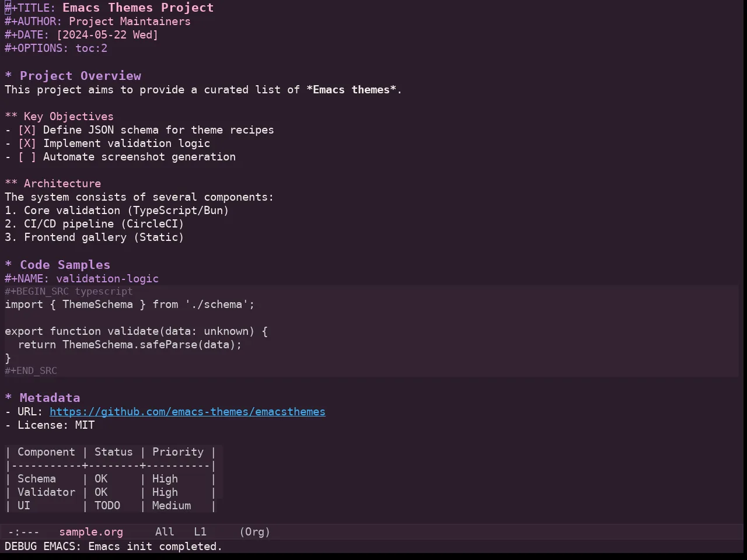Click the 'UI' table cell
The width and height of the screenshot is (747, 560).
click(24, 506)
